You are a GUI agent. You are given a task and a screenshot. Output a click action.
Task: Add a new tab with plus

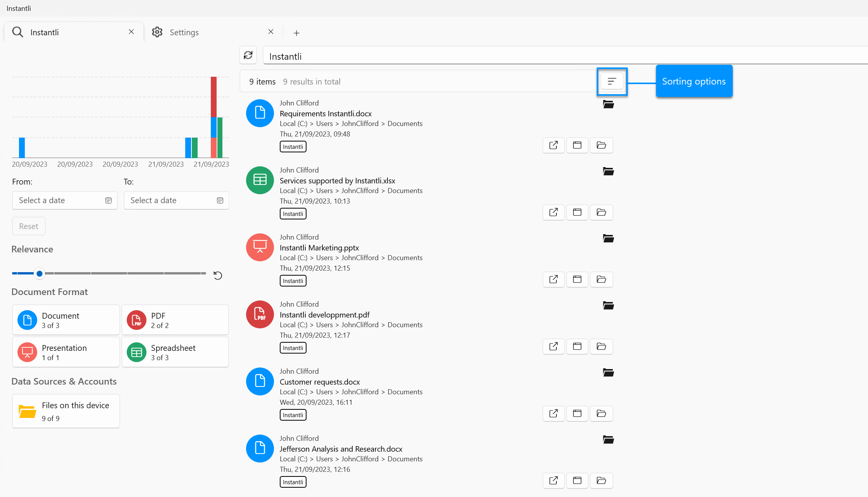pos(296,33)
